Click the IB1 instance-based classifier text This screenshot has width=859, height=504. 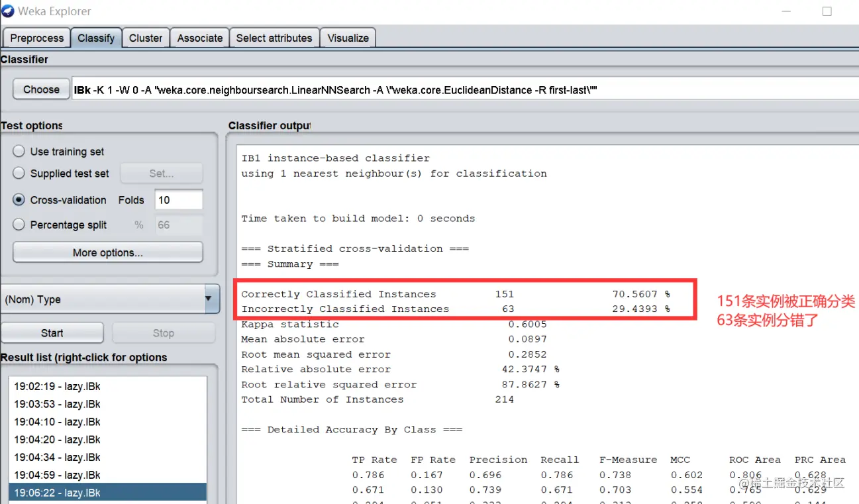[x=336, y=158]
